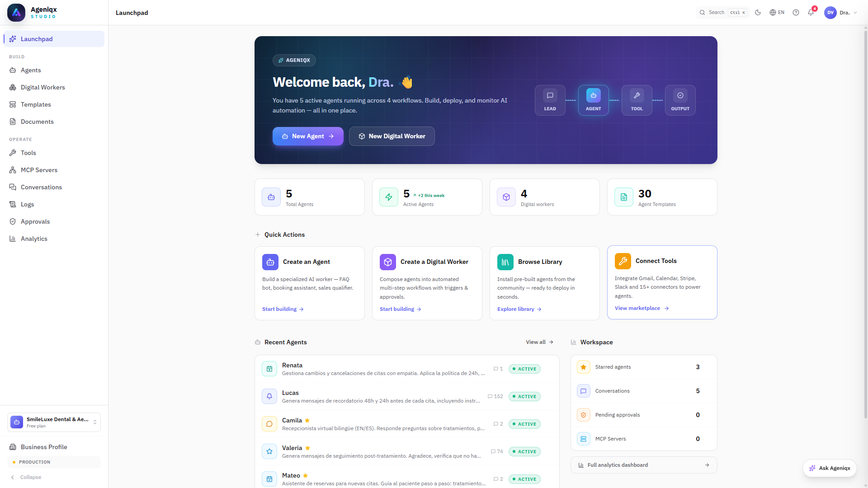Click the PRODUCTION environment badge
Viewport: 868px width, 488px height.
tap(54, 462)
